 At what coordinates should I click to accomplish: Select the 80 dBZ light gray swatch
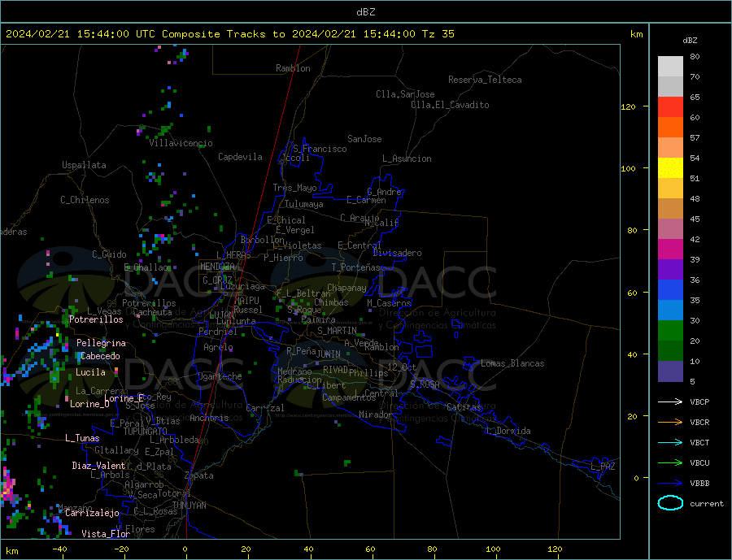[x=670, y=67]
